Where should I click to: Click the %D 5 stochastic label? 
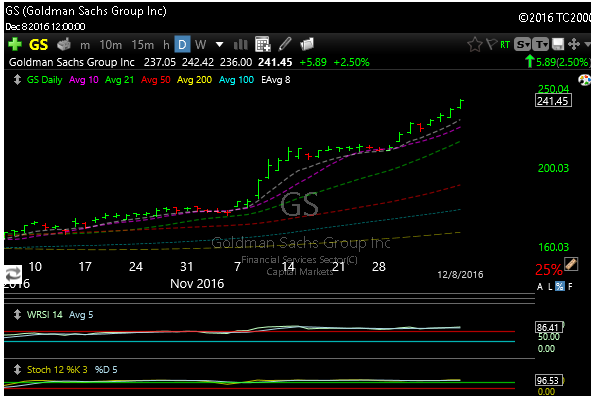[106, 370]
